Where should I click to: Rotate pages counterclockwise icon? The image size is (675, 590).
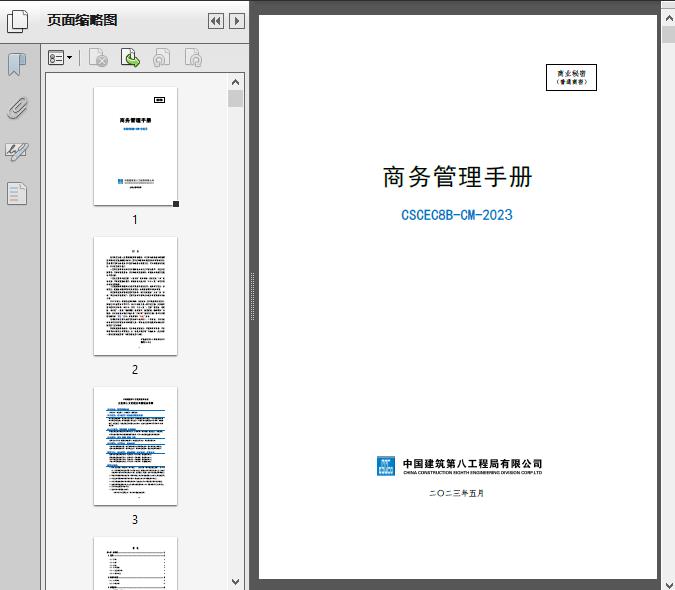click(162, 58)
